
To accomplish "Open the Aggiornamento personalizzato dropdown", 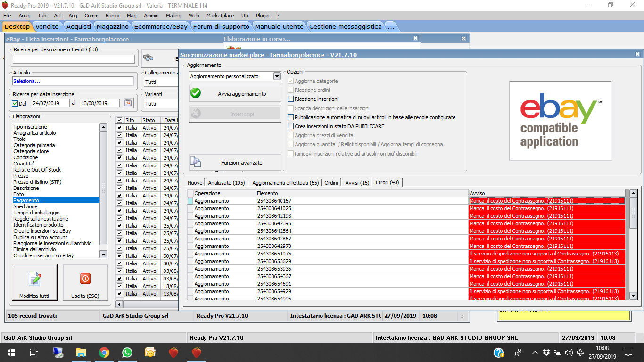I will click(x=276, y=76).
